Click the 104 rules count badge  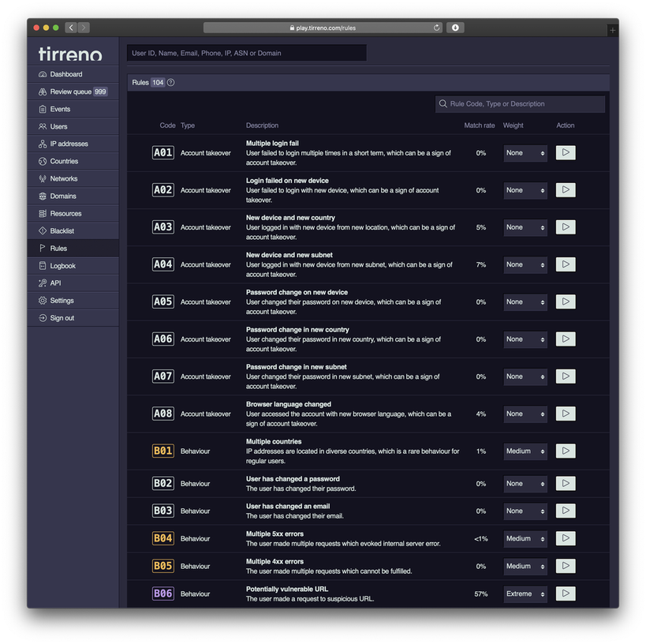(x=158, y=82)
